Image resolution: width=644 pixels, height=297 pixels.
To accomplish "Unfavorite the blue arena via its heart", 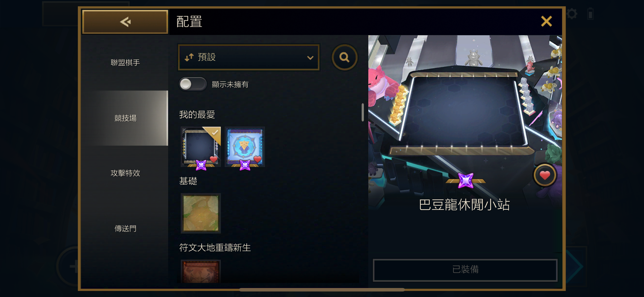I will [257, 159].
